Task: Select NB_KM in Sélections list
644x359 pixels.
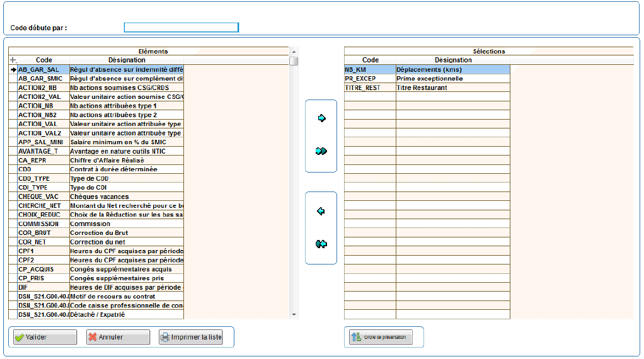Action: (x=427, y=70)
